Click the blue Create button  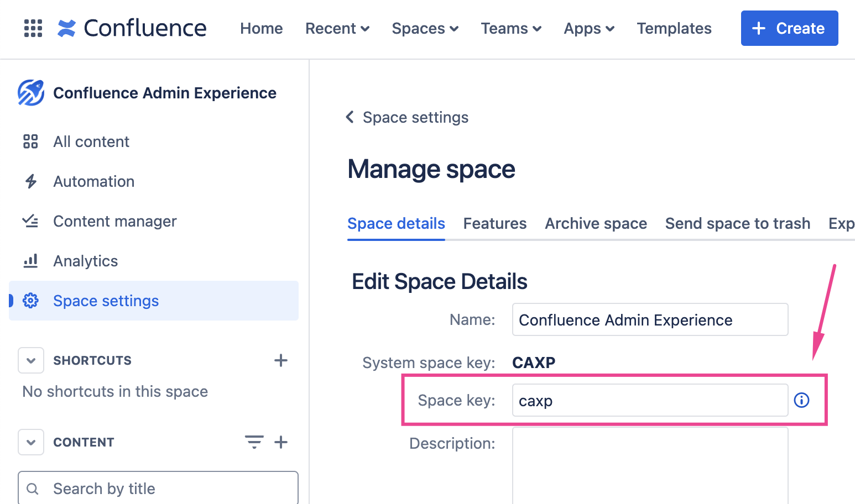(789, 28)
